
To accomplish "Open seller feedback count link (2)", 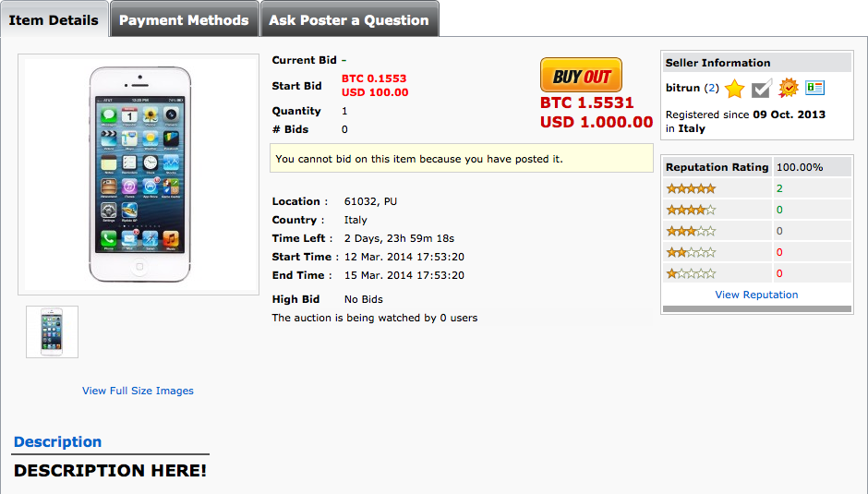I will click(711, 88).
